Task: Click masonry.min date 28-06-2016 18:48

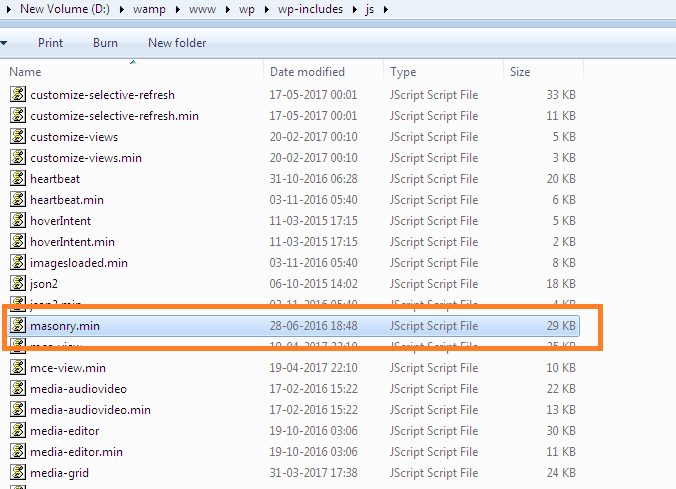Action: pos(313,326)
